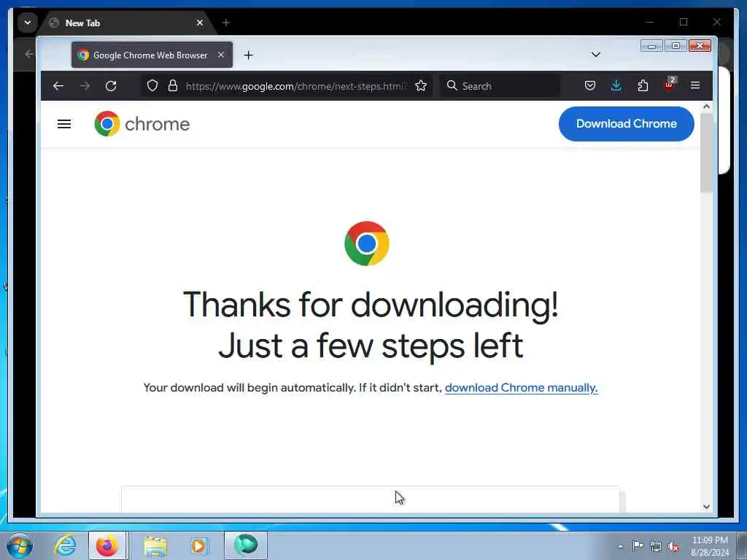747x560 pixels.
Task: Click the Firefox forward arrow
Action: (85, 86)
